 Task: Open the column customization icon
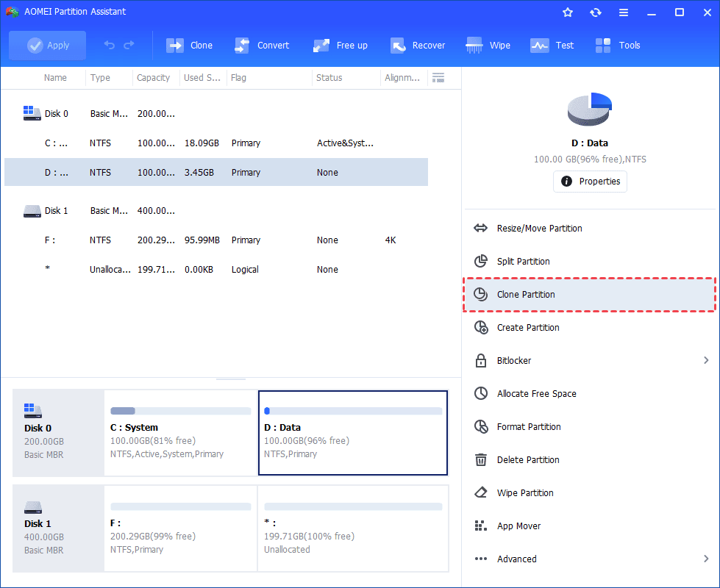point(438,78)
